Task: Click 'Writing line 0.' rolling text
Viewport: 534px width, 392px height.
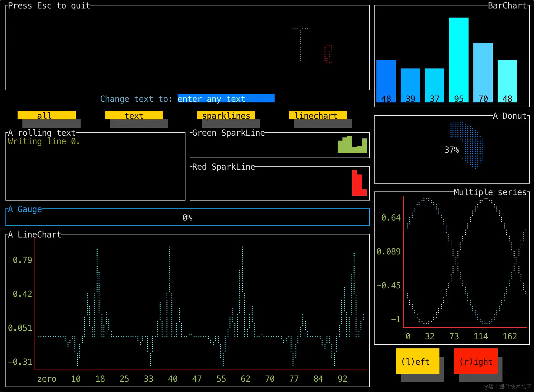Action: (x=44, y=141)
